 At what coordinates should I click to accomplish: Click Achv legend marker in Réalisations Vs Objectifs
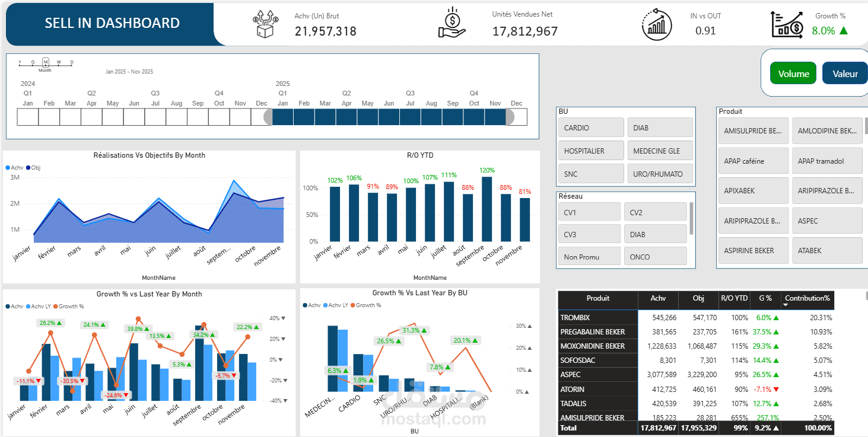[8, 168]
